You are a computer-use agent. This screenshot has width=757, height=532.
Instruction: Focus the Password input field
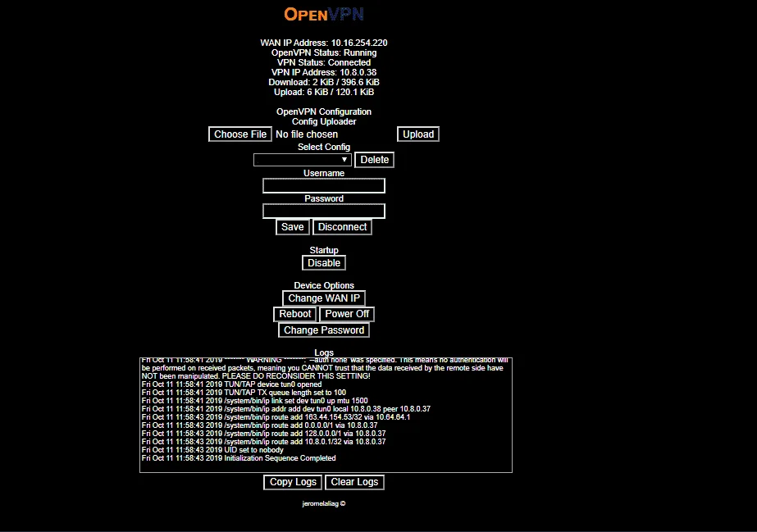pyautogui.click(x=324, y=211)
